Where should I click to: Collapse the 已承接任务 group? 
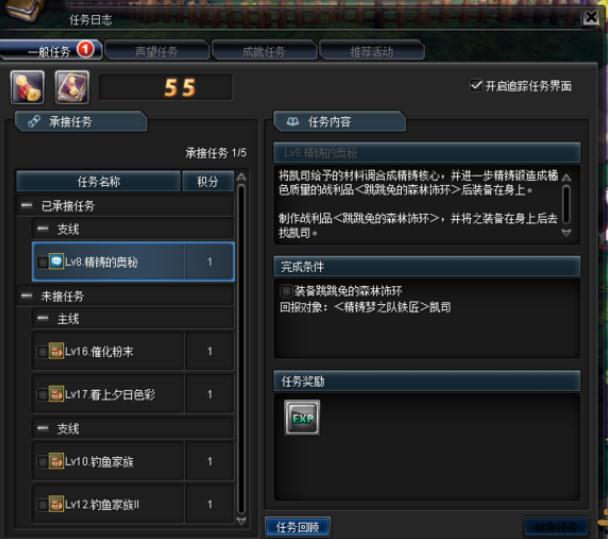(x=27, y=206)
